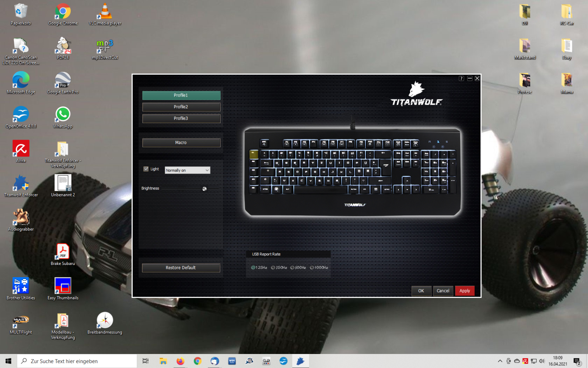Open the Unbenannt 2 file
The image size is (588, 368).
63,186
